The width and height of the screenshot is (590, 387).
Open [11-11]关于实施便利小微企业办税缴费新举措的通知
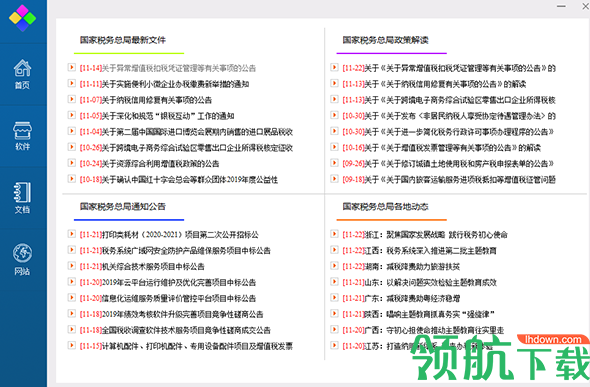pos(164,84)
